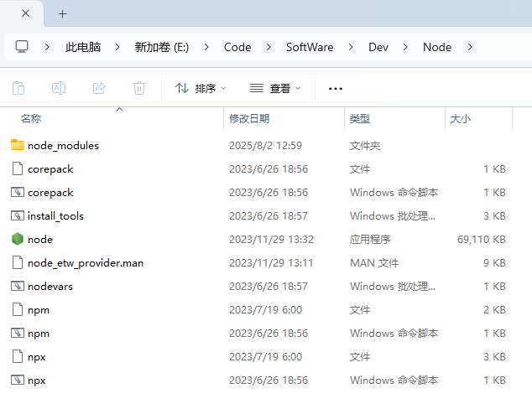
Task: Click 9 KB size cell
Action: pyautogui.click(x=494, y=262)
